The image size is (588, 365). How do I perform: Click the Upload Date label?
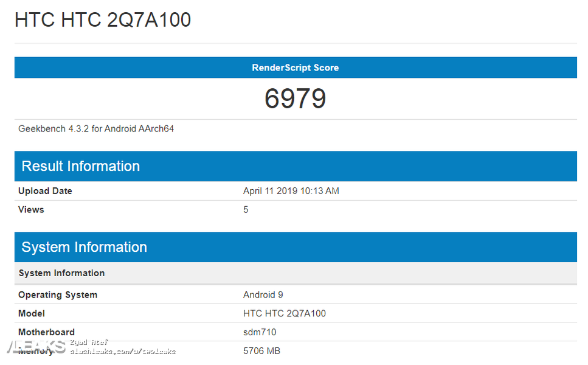(x=45, y=191)
